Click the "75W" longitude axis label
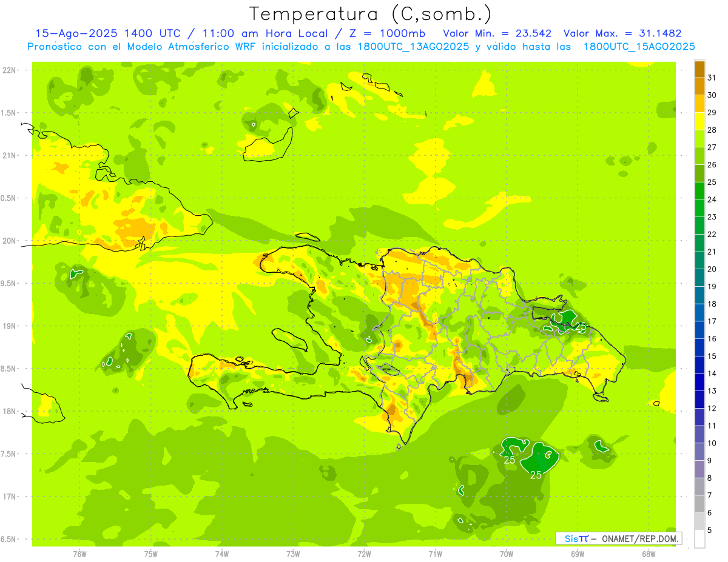728x562 pixels. 151,554
